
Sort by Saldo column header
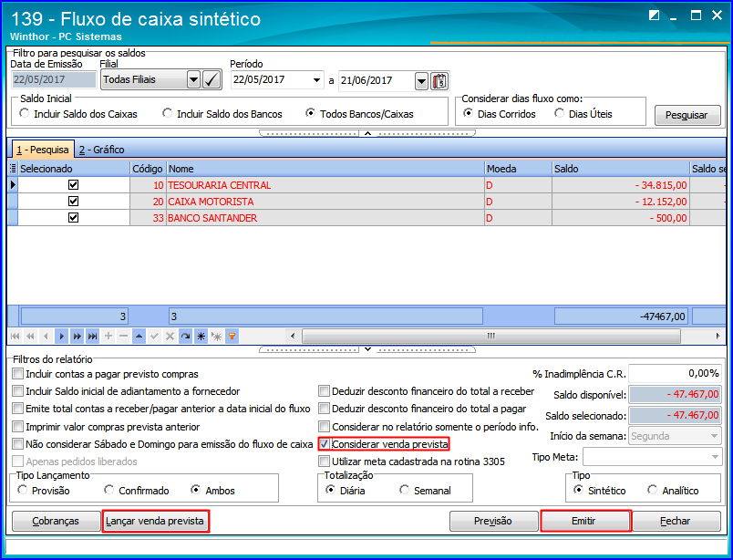pos(621,169)
